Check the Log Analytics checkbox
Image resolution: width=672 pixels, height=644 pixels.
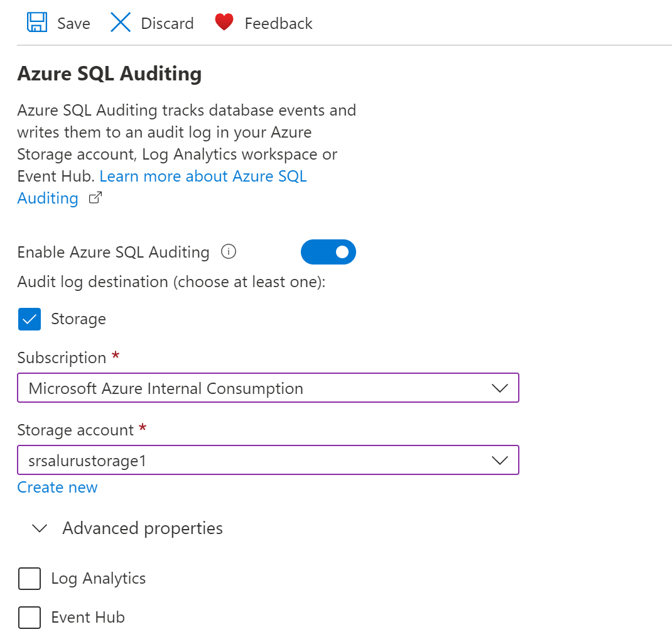[x=30, y=579]
